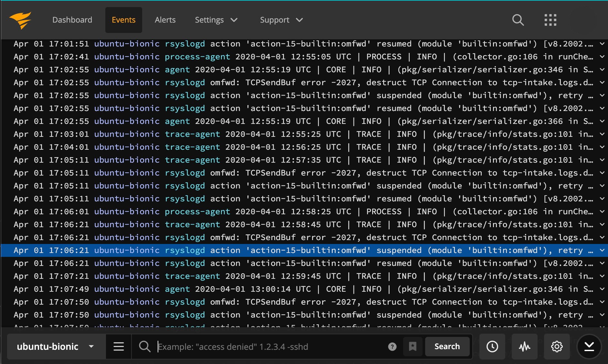Click the search bar magnifier icon
The height and width of the screenshot is (364, 608).
coord(144,347)
